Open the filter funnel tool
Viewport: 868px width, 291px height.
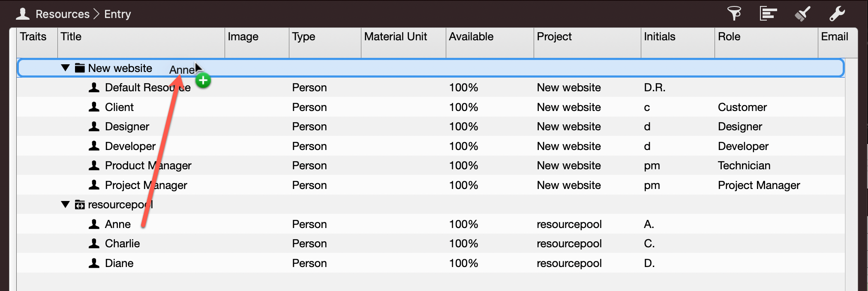coord(734,14)
